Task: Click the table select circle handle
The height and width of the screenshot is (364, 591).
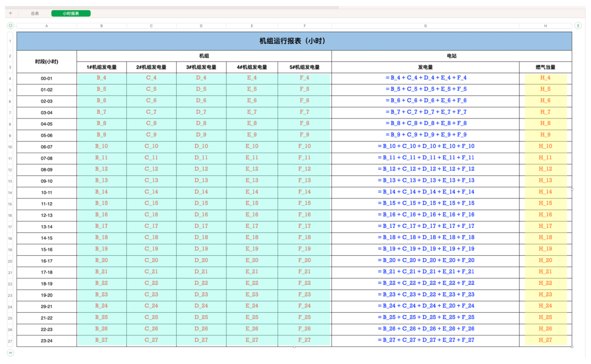Action: coord(10,26)
